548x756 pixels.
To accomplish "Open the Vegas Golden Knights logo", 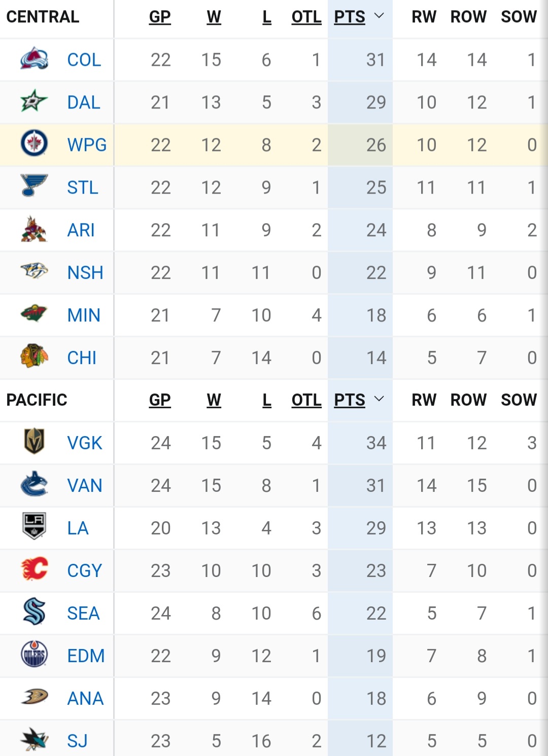I will click(x=34, y=442).
